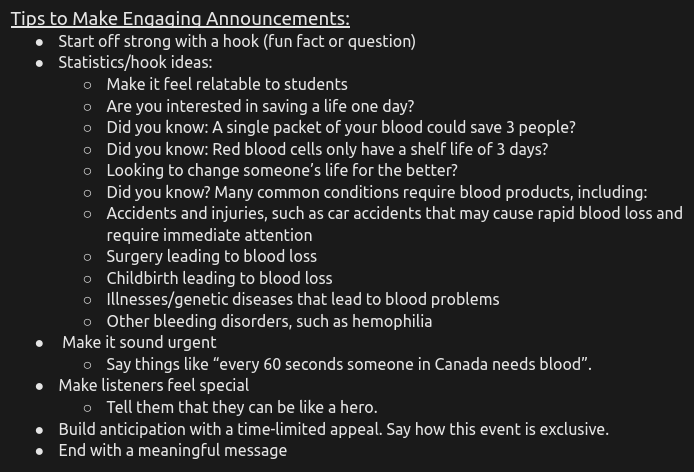The image size is (694, 472).
Task: Click the heading 'Tips to Make Engaging Announcements:'
Action: click(x=180, y=19)
